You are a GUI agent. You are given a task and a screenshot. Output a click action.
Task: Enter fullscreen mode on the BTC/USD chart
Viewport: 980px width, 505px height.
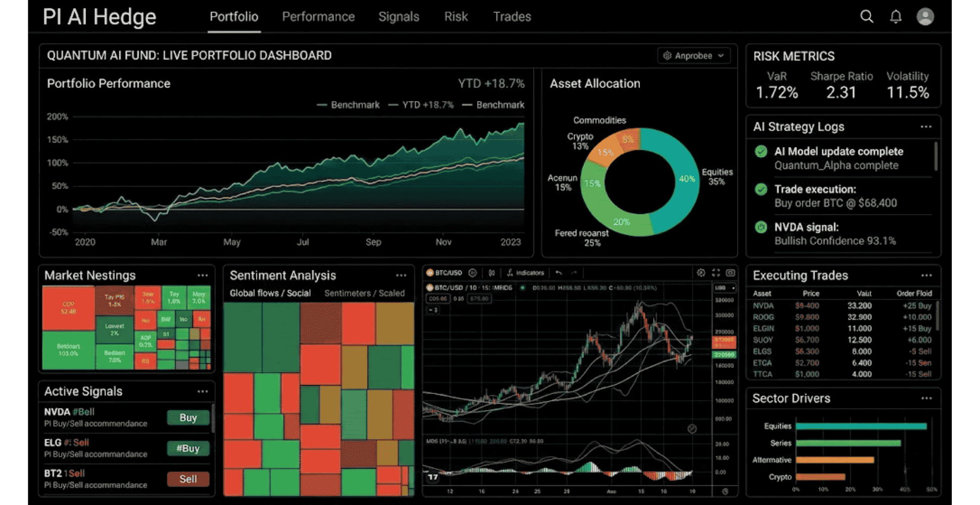pos(716,273)
